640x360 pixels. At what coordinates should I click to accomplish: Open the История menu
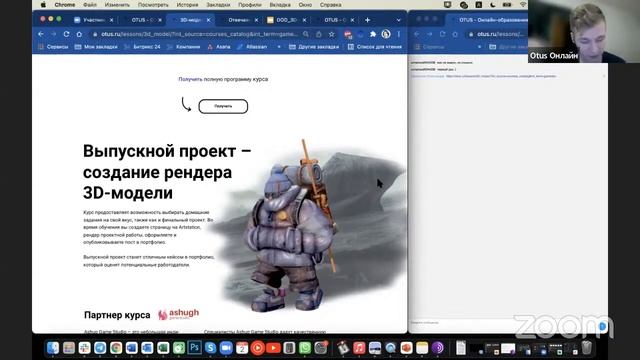pos(187,5)
